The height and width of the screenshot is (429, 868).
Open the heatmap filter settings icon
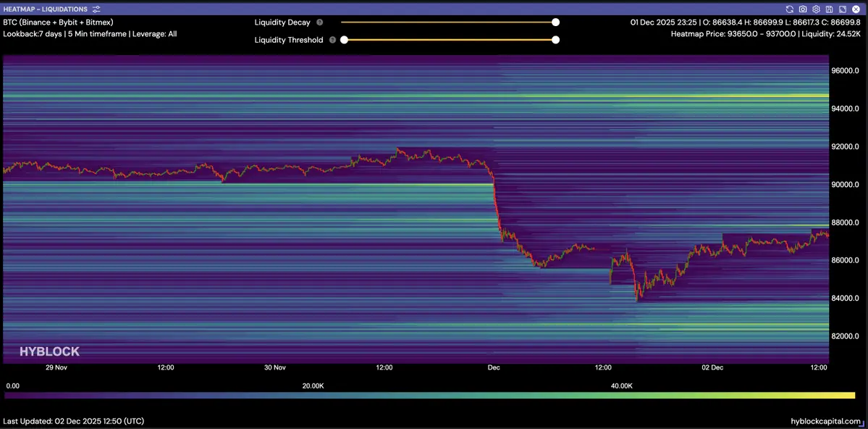click(x=96, y=9)
